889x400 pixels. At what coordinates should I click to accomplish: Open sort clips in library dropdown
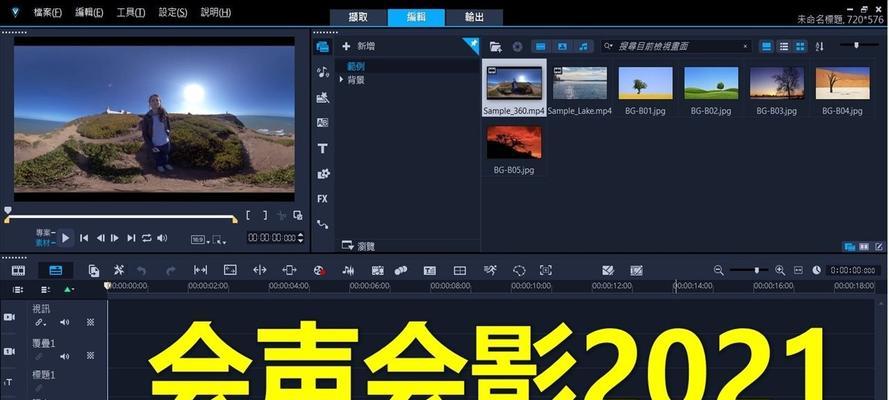click(819, 46)
